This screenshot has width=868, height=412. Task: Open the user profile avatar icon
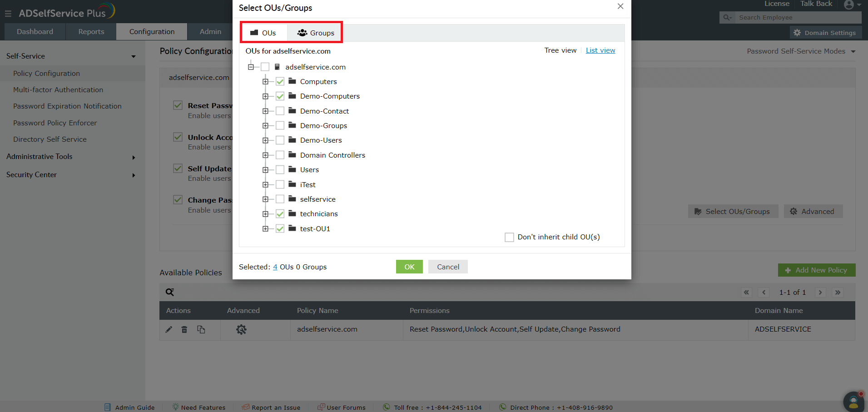coord(849,5)
